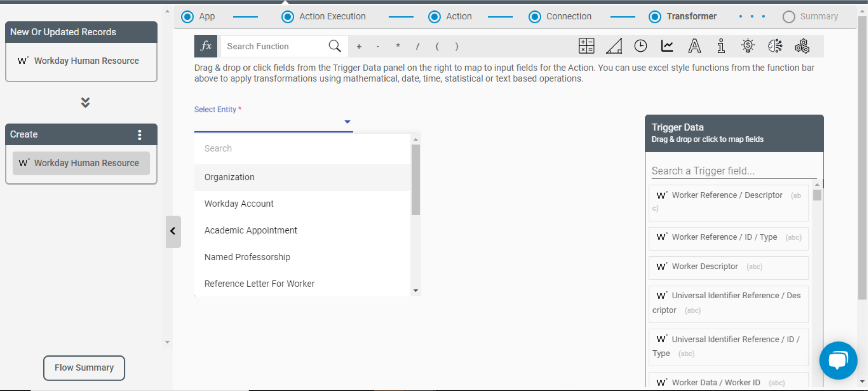Click the New Or Updated Records header

point(81,32)
